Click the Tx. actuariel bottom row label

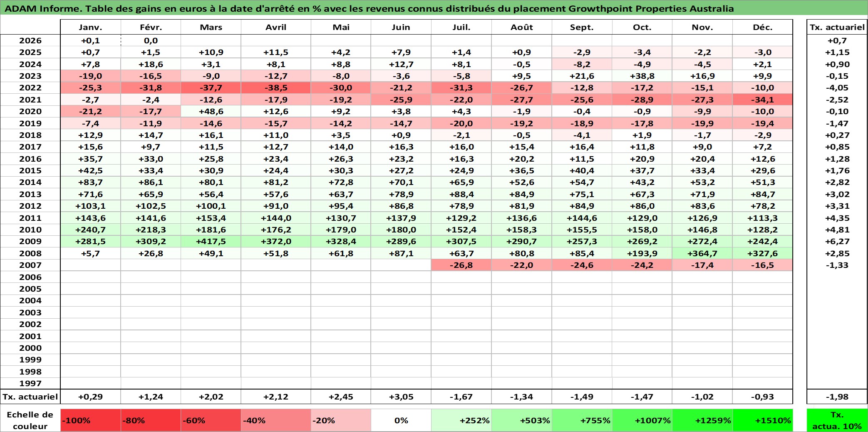tap(30, 397)
